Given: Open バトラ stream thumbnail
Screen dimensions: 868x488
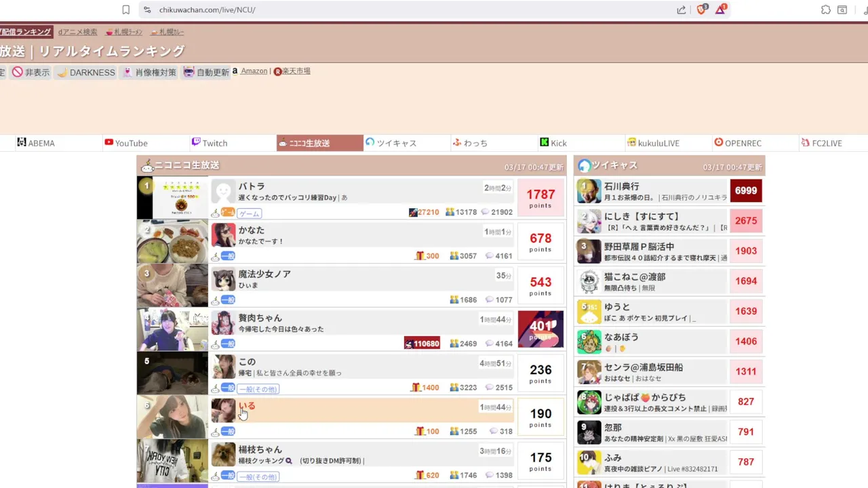Looking at the screenshot, I should click(172, 197).
